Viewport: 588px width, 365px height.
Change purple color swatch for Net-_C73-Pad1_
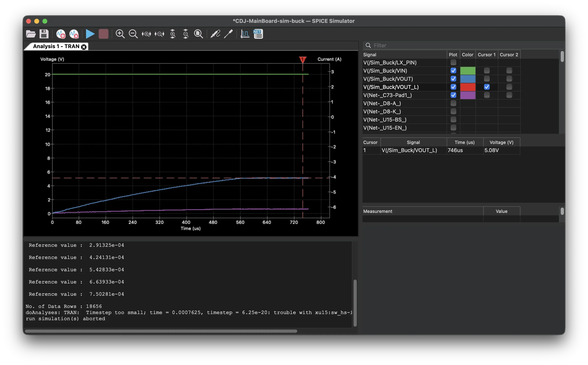pyautogui.click(x=468, y=95)
